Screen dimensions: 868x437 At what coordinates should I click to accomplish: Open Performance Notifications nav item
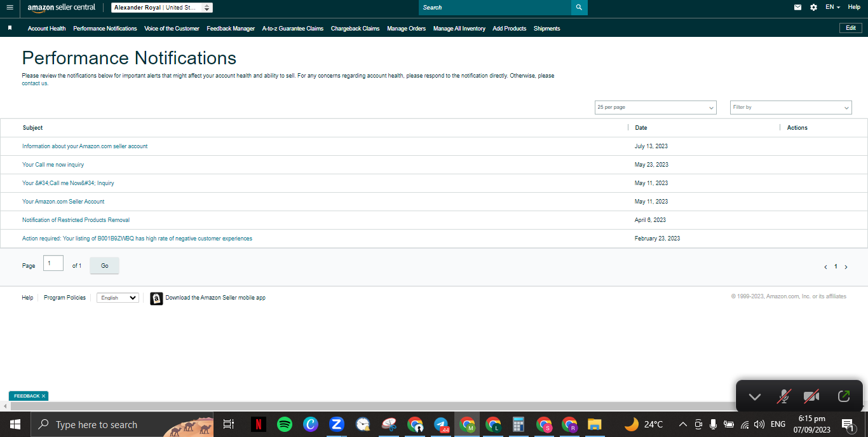click(105, 29)
